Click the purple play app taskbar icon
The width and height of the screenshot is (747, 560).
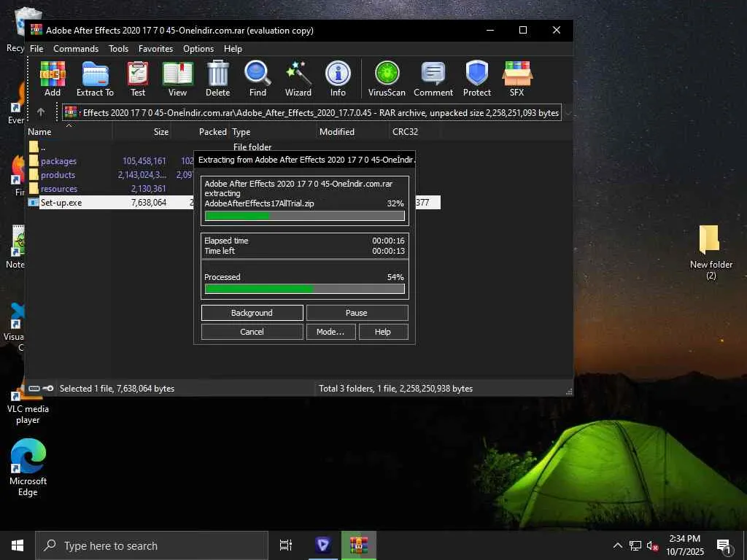tap(322, 545)
